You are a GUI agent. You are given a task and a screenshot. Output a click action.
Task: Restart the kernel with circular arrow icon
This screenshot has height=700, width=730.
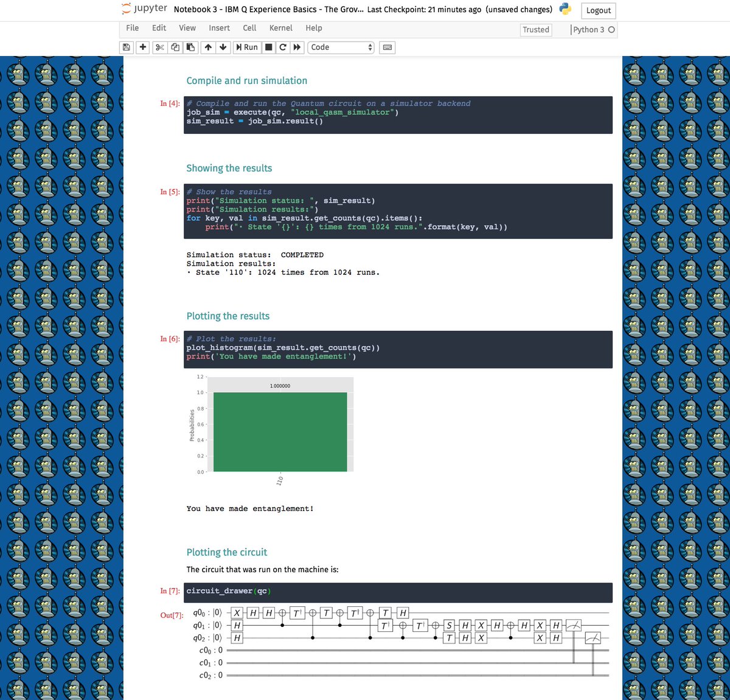[x=283, y=47]
